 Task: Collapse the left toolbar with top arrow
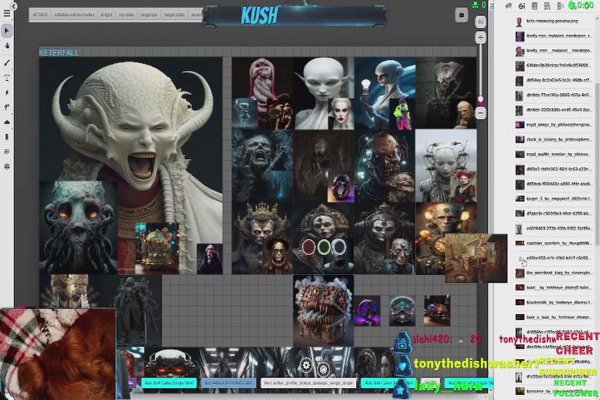(x=14, y=7)
